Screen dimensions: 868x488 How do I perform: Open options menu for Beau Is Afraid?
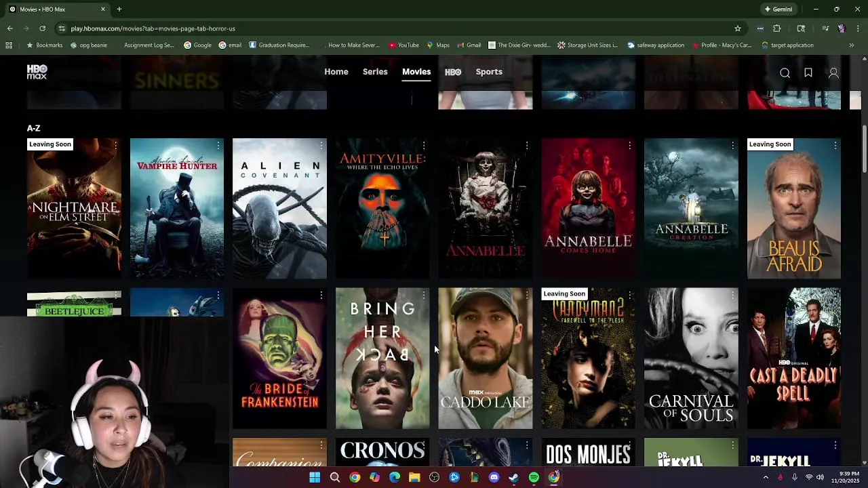point(835,145)
